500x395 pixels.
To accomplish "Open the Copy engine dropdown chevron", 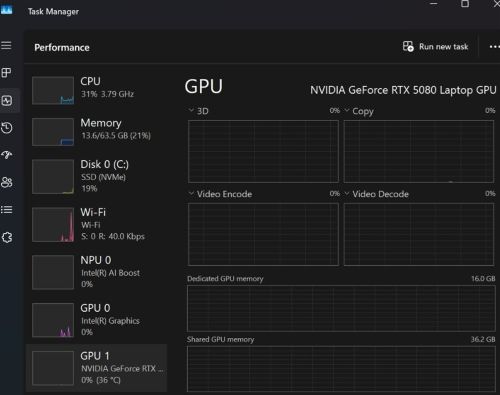I will coord(347,110).
